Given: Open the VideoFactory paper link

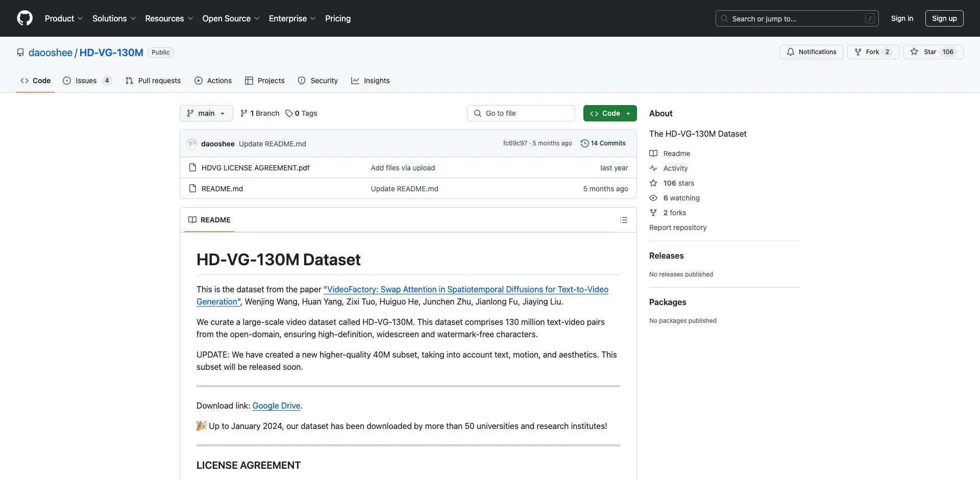Looking at the screenshot, I should (x=402, y=295).
